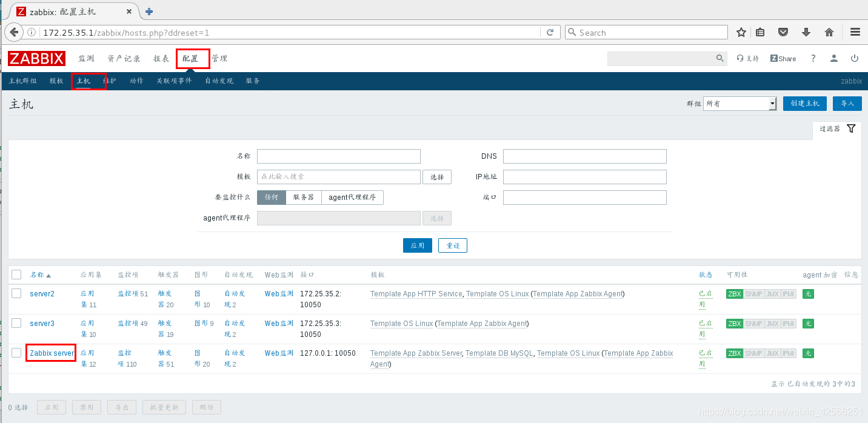Image resolution: width=868 pixels, height=423 pixels.
Task: Open the server2 host link
Action: [x=42, y=294]
